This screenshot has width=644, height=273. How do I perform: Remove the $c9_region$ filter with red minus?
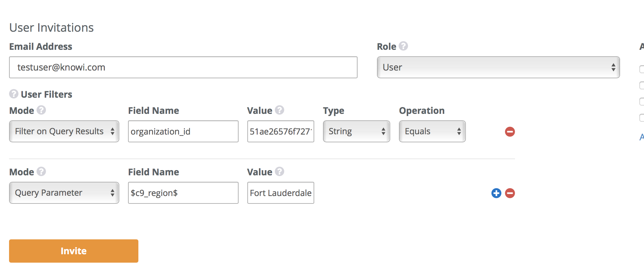(x=510, y=193)
